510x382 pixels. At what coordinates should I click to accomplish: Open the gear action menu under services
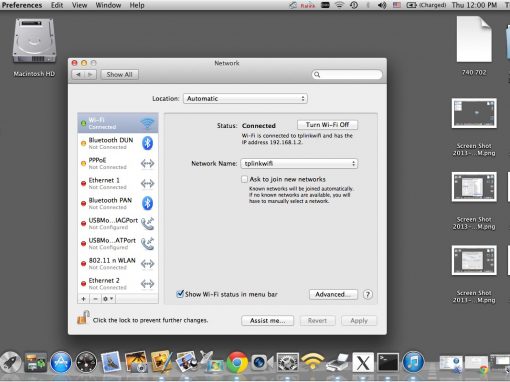pos(108,299)
